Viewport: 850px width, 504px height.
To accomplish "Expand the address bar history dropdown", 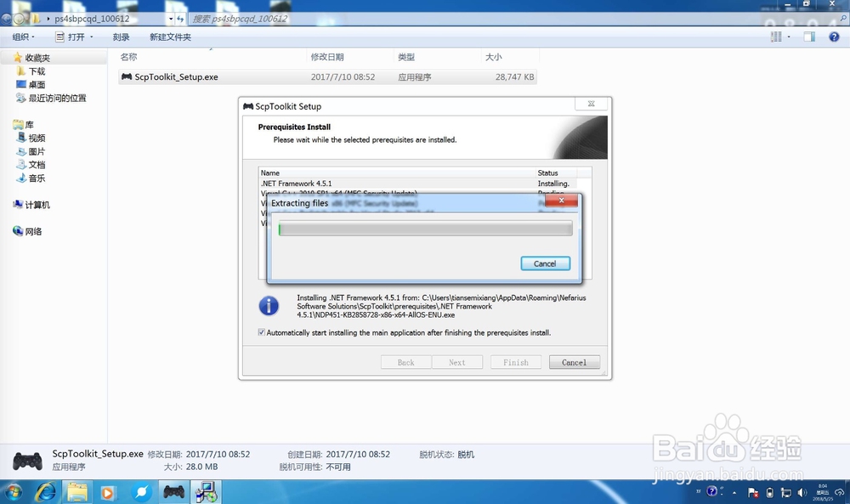I will pyautogui.click(x=170, y=19).
